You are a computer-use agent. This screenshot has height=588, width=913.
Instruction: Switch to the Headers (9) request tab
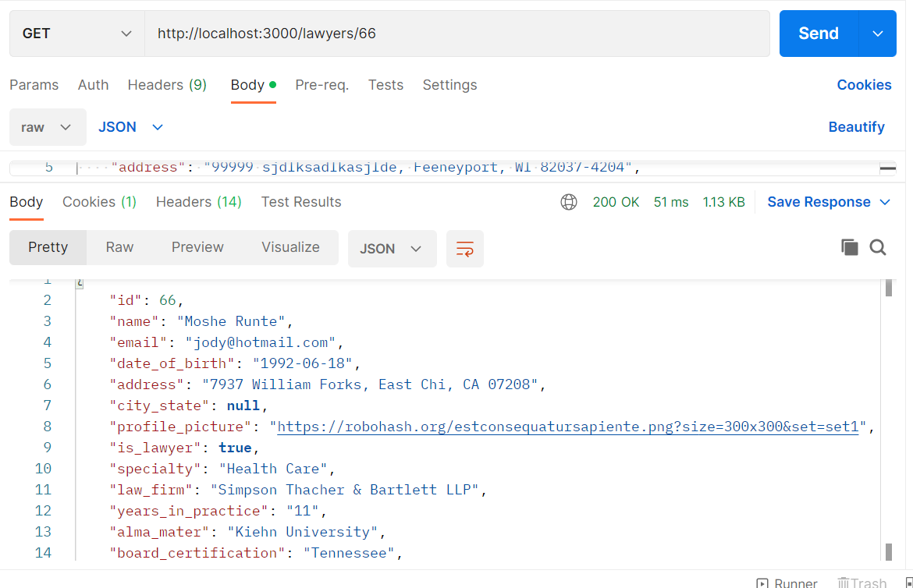(x=167, y=85)
